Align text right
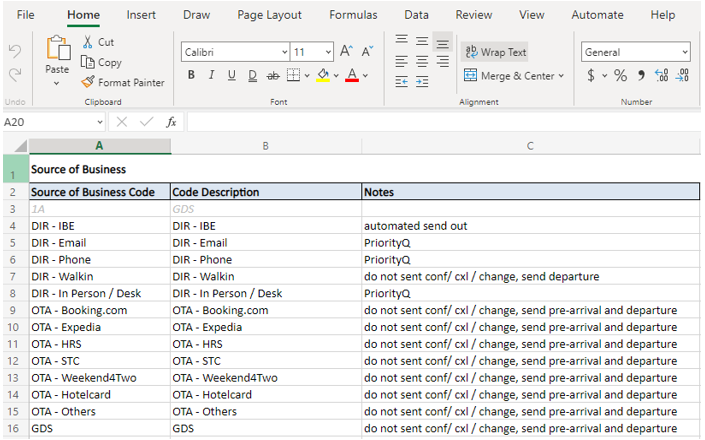This screenshot has height=440, width=705. (x=443, y=61)
